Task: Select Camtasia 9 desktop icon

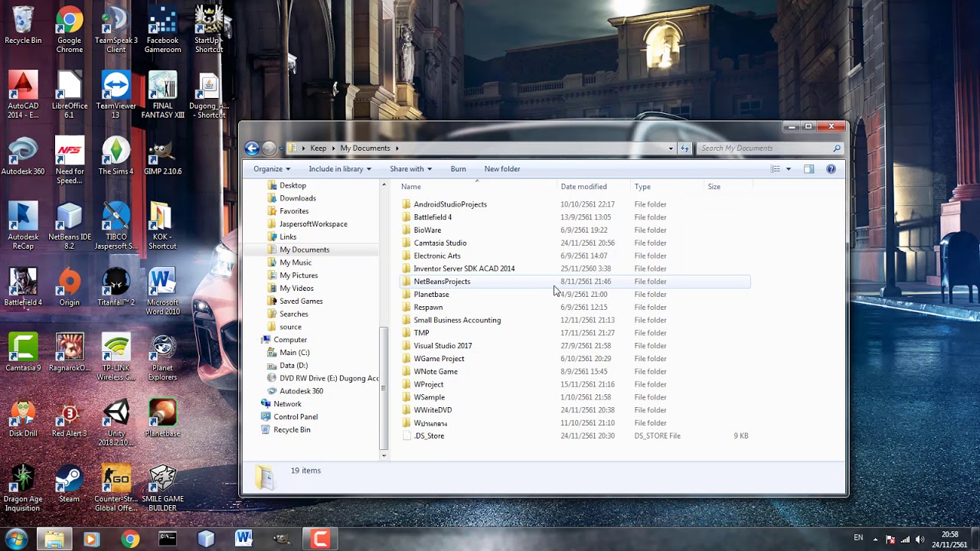Action: 23,353
